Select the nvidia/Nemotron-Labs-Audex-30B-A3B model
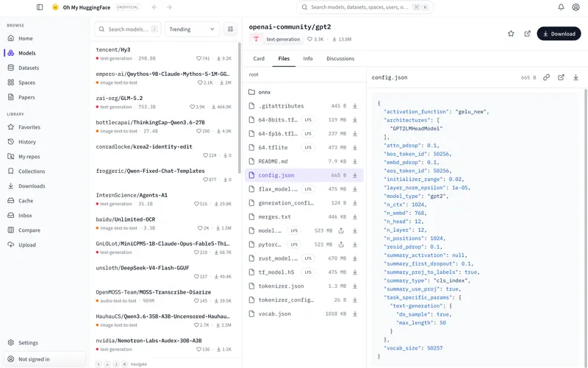 (164, 344)
